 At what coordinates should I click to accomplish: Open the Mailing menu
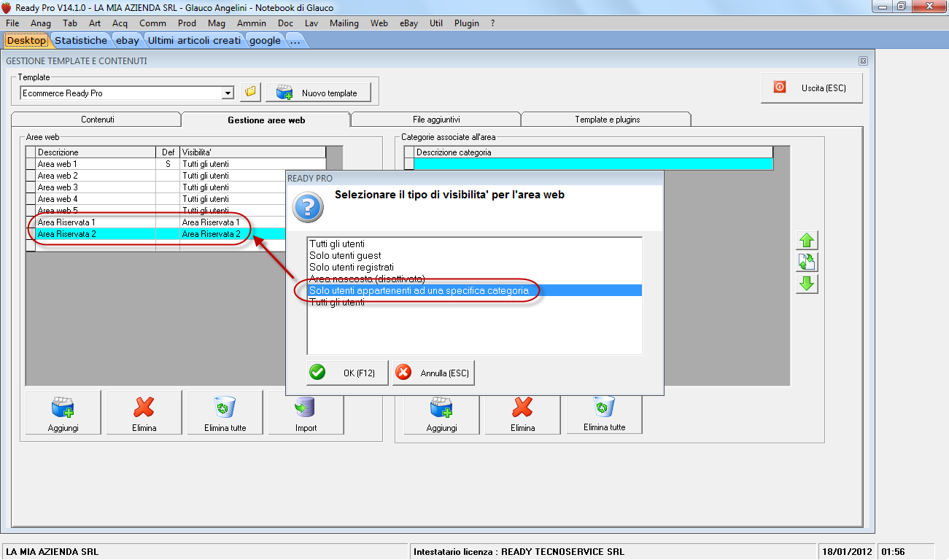[344, 23]
